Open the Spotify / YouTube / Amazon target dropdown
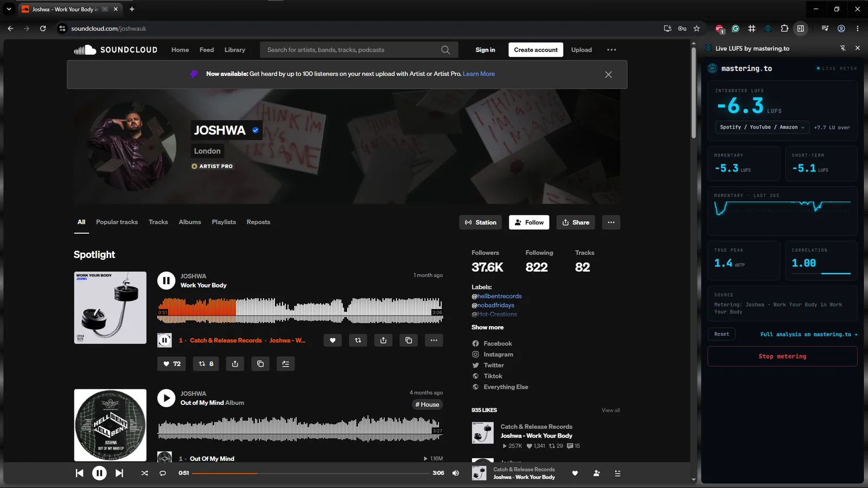The width and height of the screenshot is (868, 488). 762,127
